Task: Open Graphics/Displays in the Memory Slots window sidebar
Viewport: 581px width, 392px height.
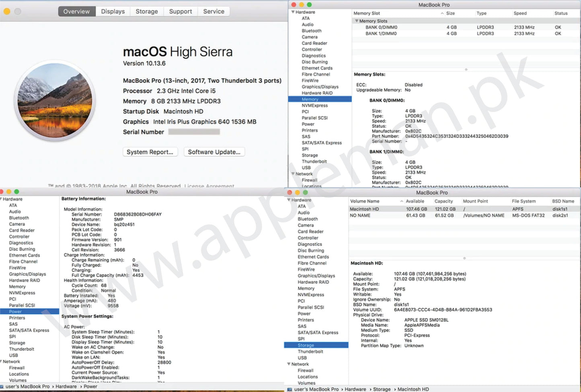Action: [x=320, y=87]
